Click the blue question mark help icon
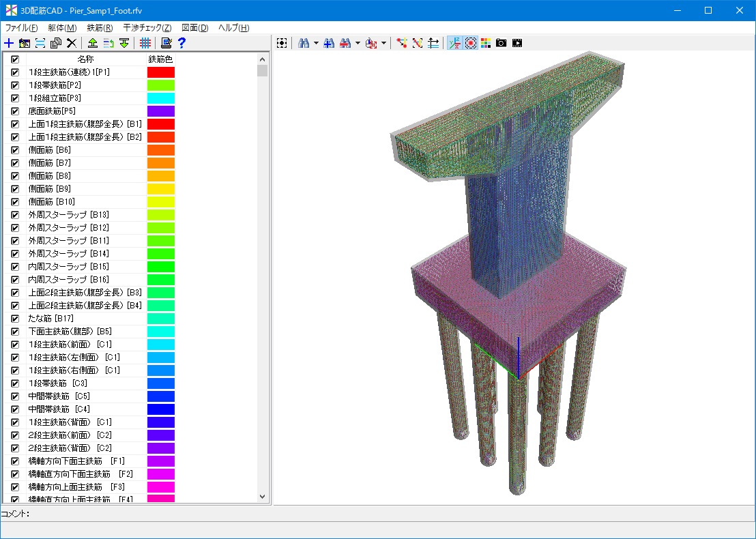This screenshot has width=756, height=539. pyautogui.click(x=181, y=44)
